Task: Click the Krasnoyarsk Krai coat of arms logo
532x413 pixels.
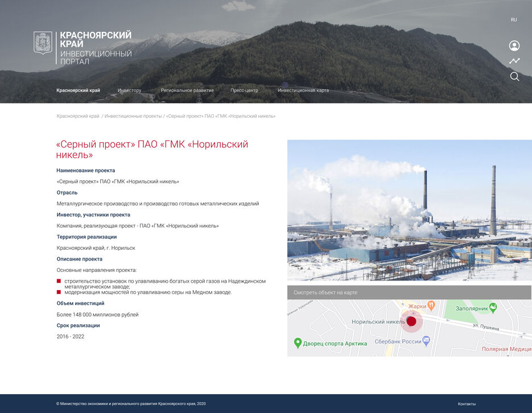Action: (43, 43)
